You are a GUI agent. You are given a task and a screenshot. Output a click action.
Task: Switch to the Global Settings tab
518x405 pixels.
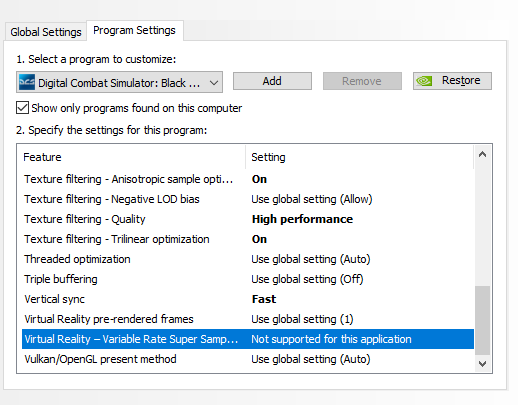(x=46, y=32)
